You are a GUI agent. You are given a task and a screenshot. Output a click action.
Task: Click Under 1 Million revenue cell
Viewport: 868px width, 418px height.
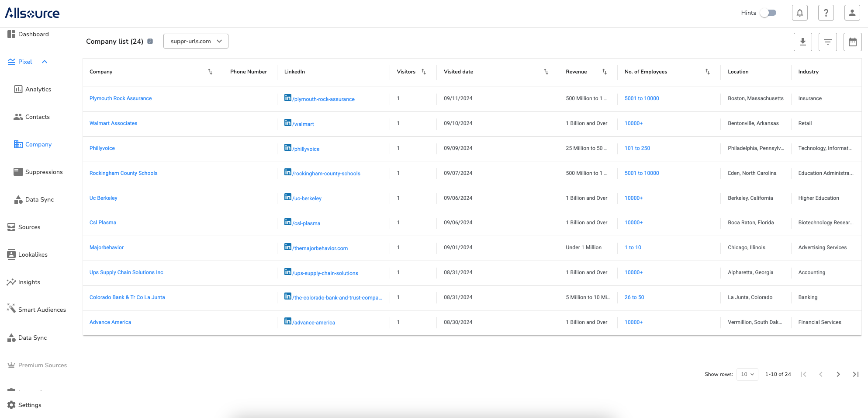point(584,247)
